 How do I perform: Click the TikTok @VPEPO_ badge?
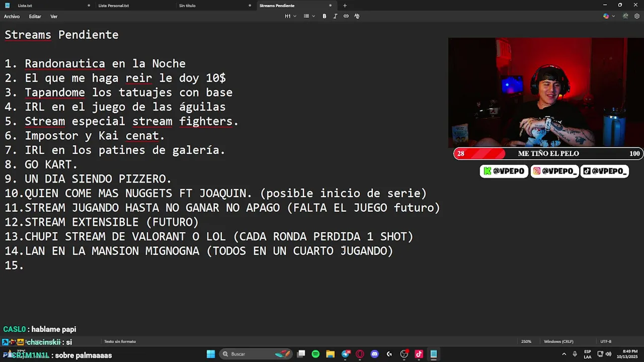pos(605,171)
